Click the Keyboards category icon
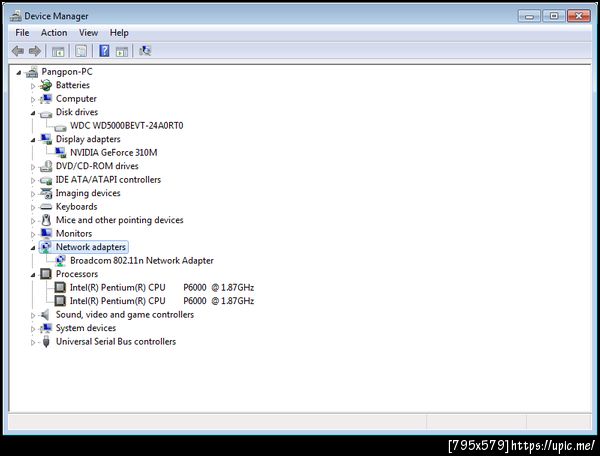Image resolution: width=600 pixels, height=456 pixels. (46, 207)
